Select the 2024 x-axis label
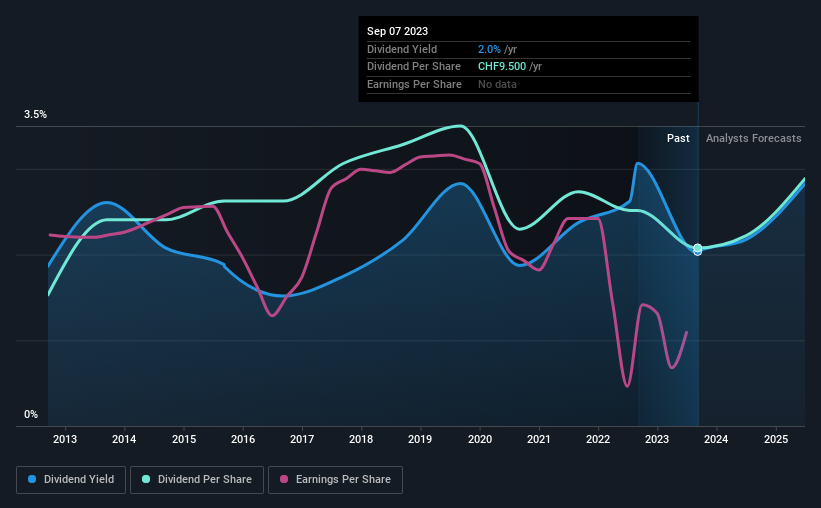821x508 pixels. (x=716, y=439)
